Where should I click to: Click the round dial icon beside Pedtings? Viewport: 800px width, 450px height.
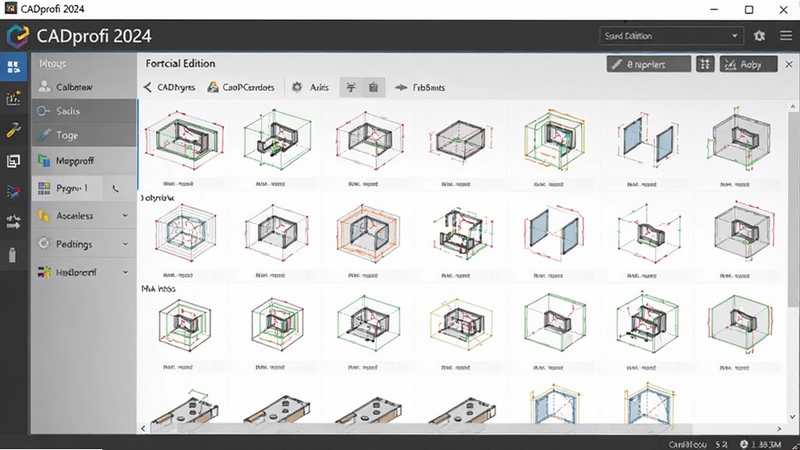click(44, 243)
